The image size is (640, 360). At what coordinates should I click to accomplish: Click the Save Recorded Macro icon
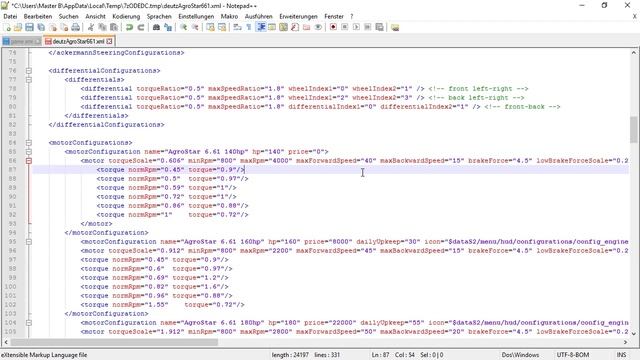coord(379,27)
